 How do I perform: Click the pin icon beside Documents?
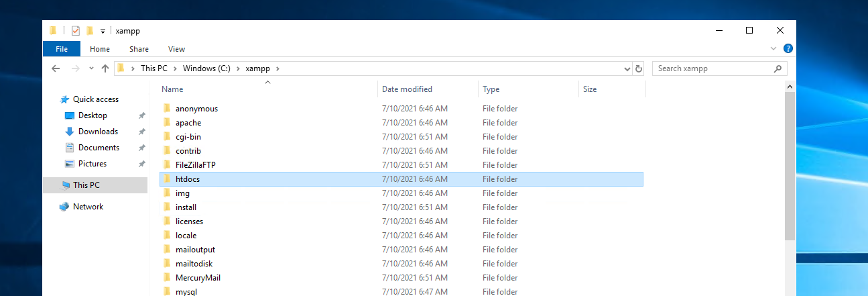coord(141,148)
